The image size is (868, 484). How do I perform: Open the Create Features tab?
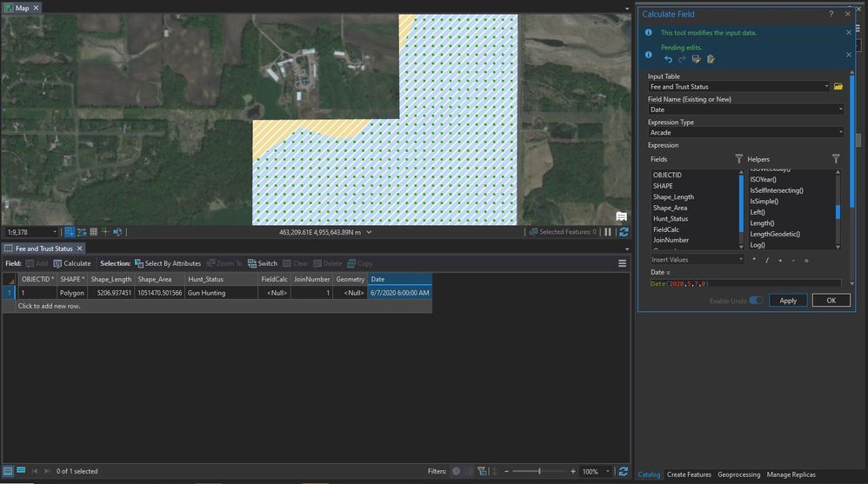tap(689, 474)
